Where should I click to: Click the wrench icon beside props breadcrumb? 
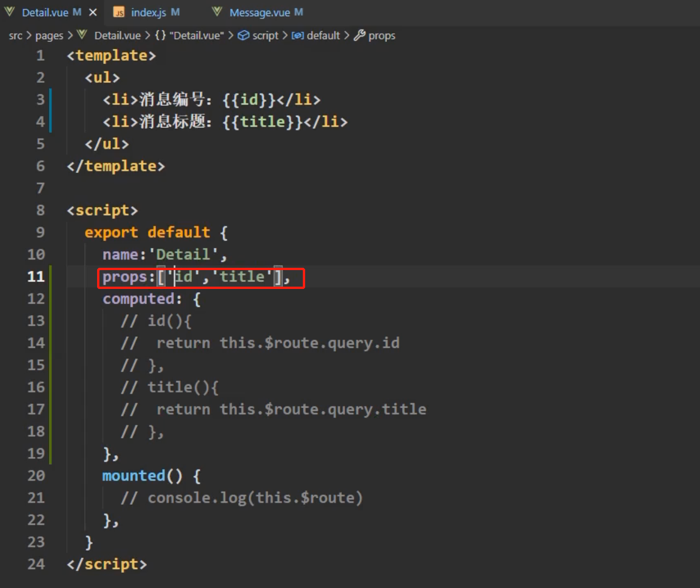(359, 35)
